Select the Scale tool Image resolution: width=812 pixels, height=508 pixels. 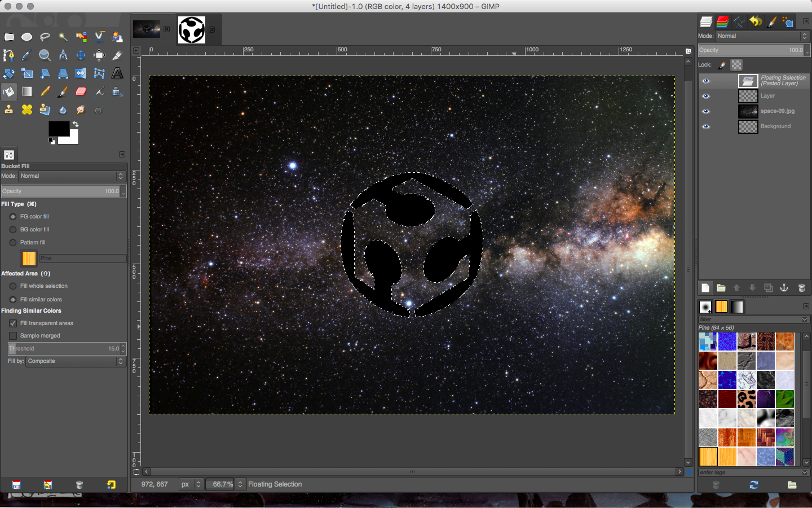coord(27,73)
